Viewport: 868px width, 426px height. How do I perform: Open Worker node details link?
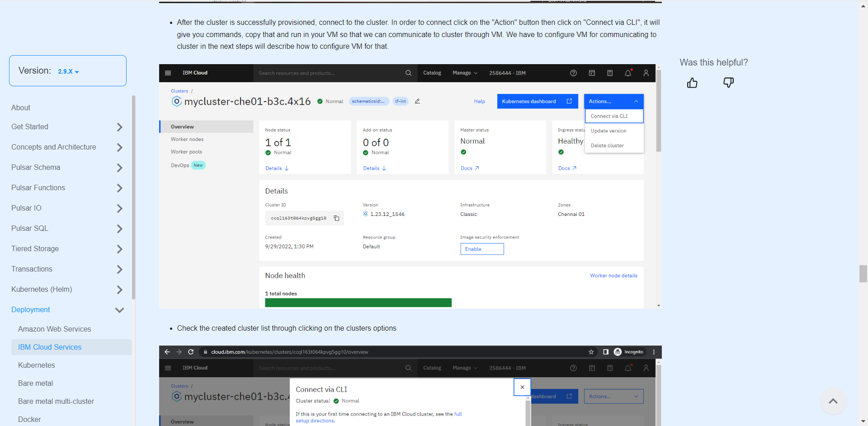pos(613,276)
